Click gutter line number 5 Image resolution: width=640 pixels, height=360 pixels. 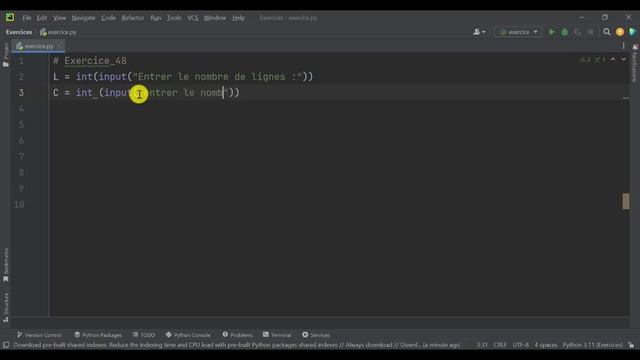[21, 124]
